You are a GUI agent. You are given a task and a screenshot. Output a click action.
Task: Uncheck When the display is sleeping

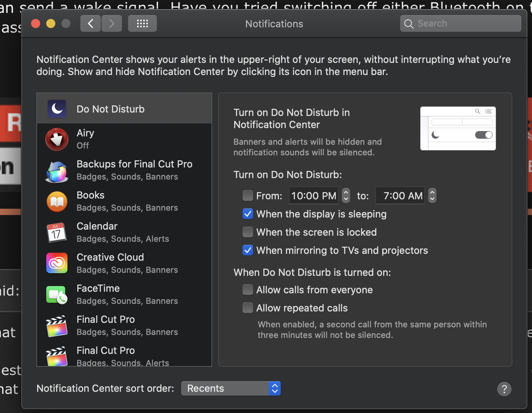coord(248,214)
